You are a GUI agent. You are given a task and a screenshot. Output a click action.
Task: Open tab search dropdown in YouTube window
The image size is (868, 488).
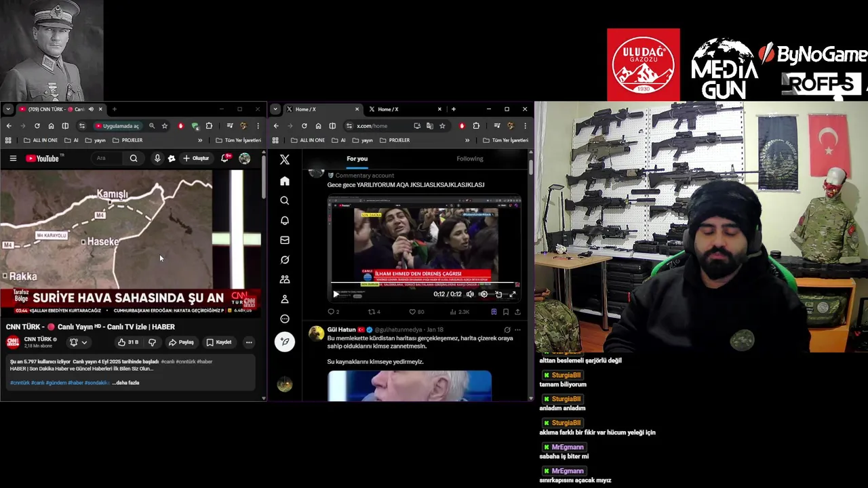click(8, 109)
